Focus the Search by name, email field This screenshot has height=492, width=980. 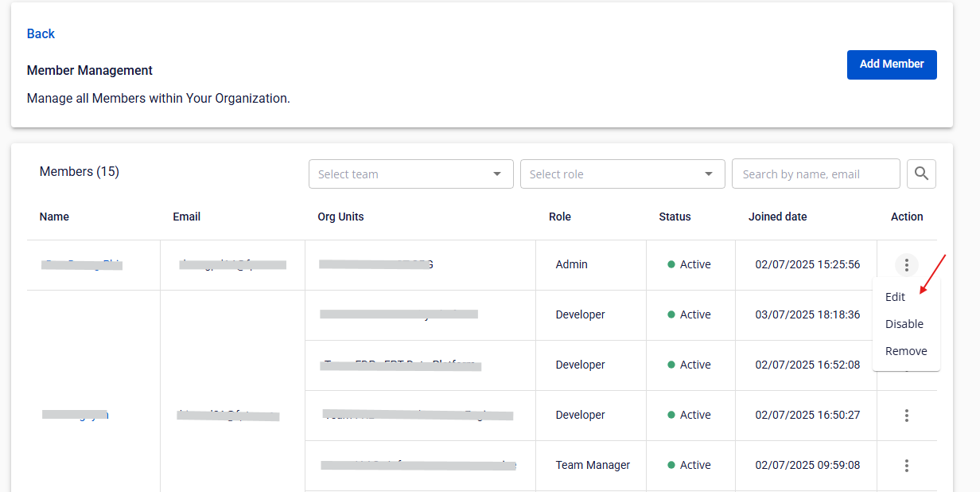coord(815,174)
